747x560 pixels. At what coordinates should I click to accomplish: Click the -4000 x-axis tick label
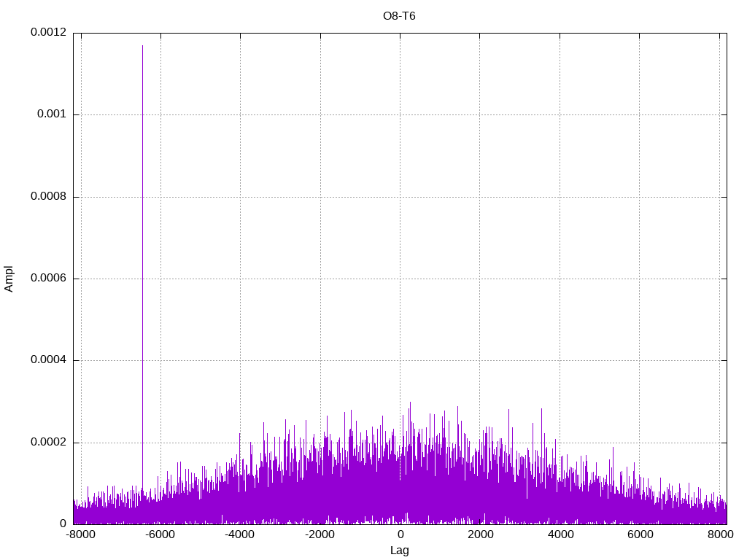[239, 534]
